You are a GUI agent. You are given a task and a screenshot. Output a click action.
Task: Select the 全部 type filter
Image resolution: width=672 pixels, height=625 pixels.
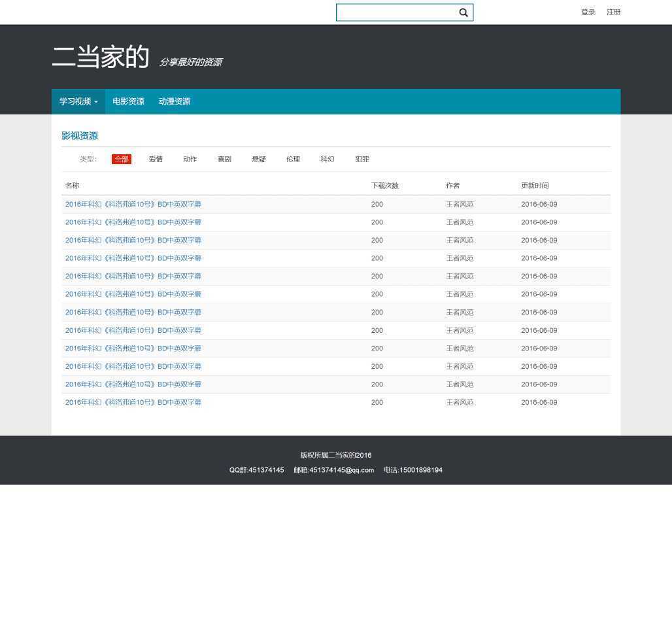(x=122, y=159)
